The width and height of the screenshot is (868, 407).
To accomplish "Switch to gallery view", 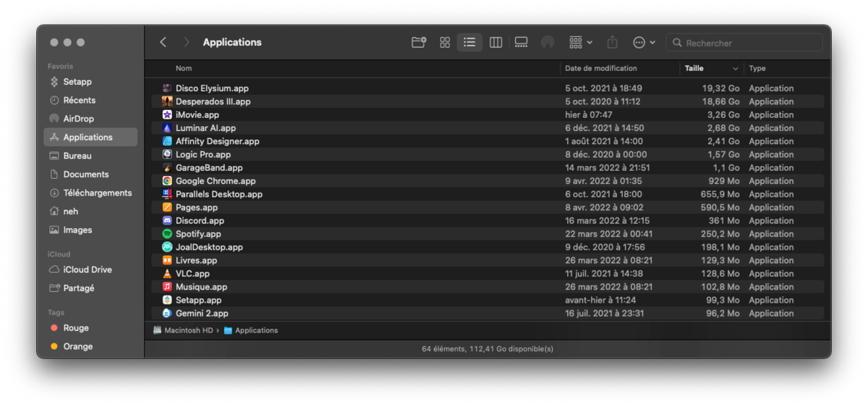I will click(521, 43).
